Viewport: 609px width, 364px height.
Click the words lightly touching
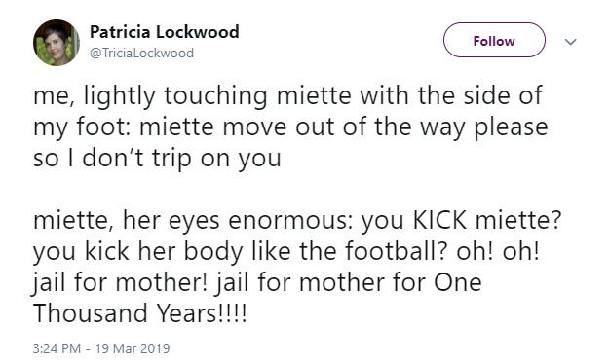(175, 96)
